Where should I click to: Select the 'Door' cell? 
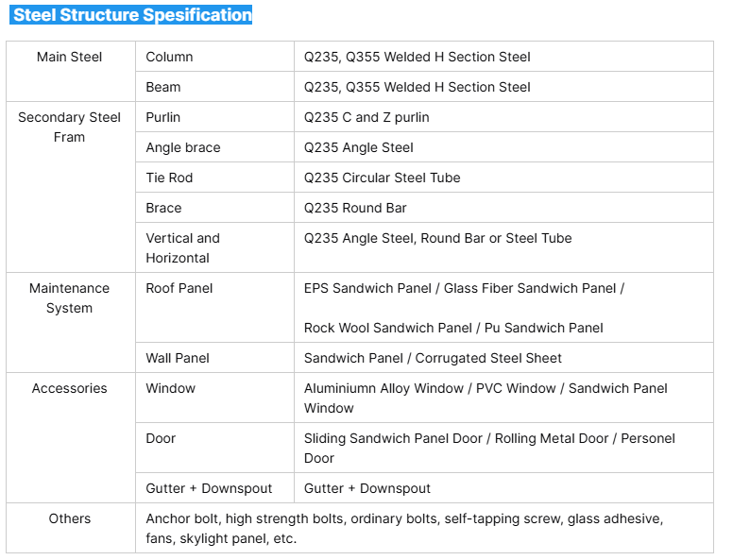pyautogui.click(x=161, y=438)
